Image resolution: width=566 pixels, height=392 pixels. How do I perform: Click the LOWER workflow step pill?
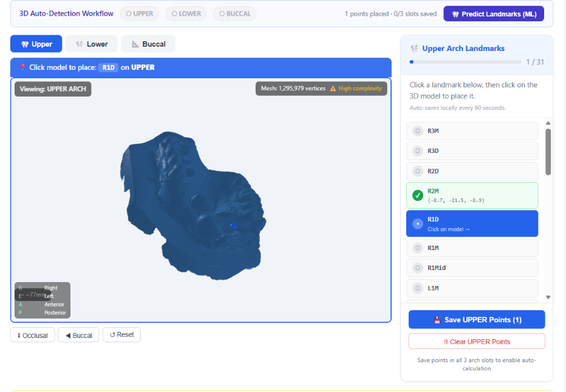(x=186, y=14)
